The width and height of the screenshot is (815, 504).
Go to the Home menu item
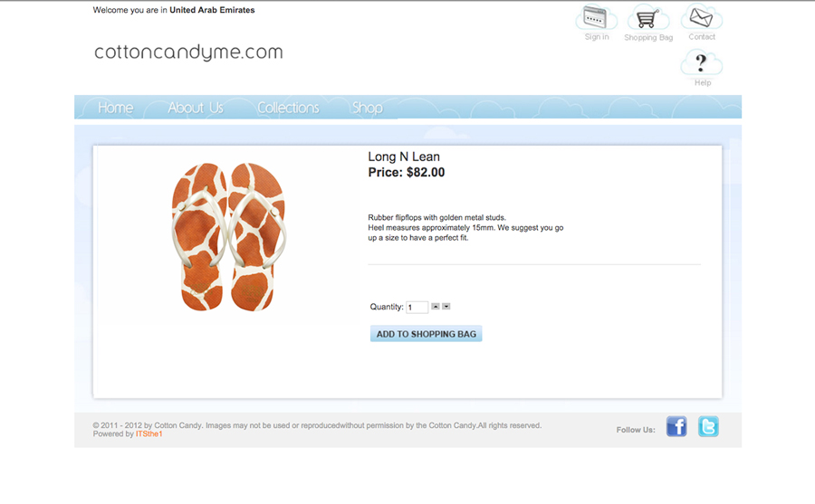pyautogui.click(x=115, y=108)
